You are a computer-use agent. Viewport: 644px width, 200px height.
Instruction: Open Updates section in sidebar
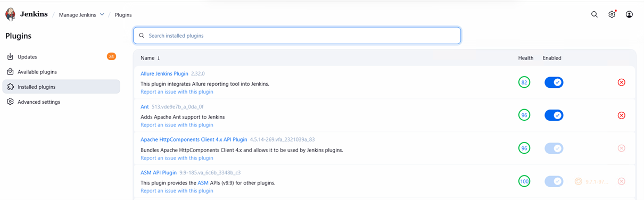pyautogui.click(x=61, y=57)
